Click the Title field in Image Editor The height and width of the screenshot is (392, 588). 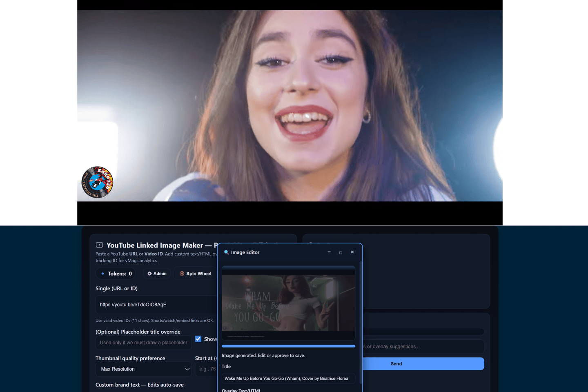(288, 379)
